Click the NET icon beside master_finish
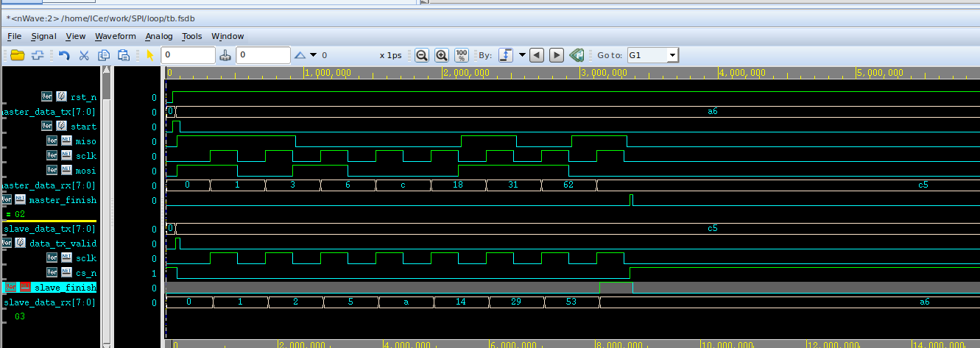Viewport: 980px width, 348px height. (20, 200)
